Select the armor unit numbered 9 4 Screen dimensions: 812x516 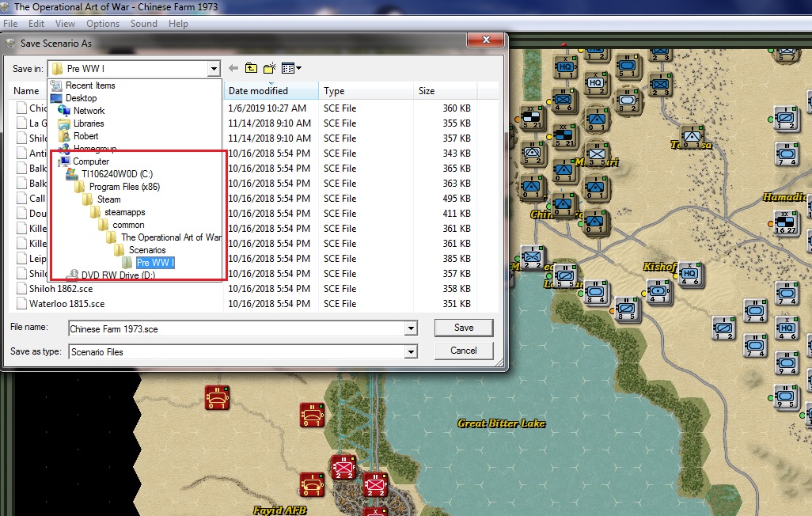[787, 362]
